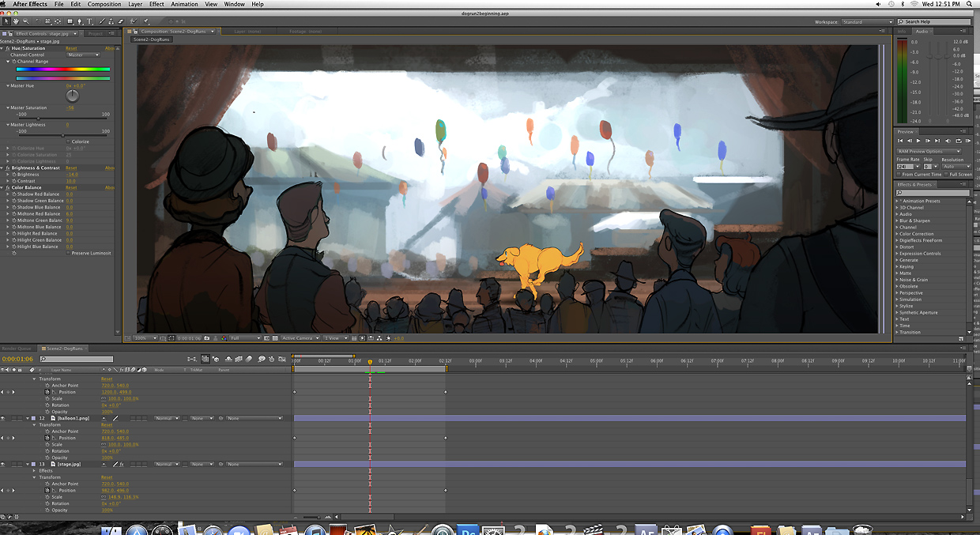Click the Take Snapshot camera icon
The height and width of the screenshot is (535, 980).
click(206, 337)
